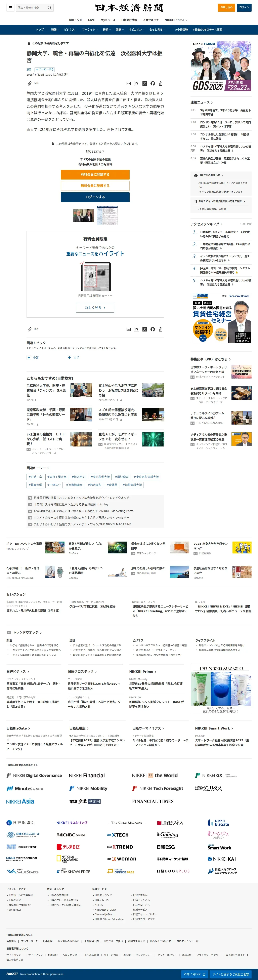The width and height of the screenshot is (258, 980).
Task: Open 日経会社情報 in the navigation
Action: point(129,20)
